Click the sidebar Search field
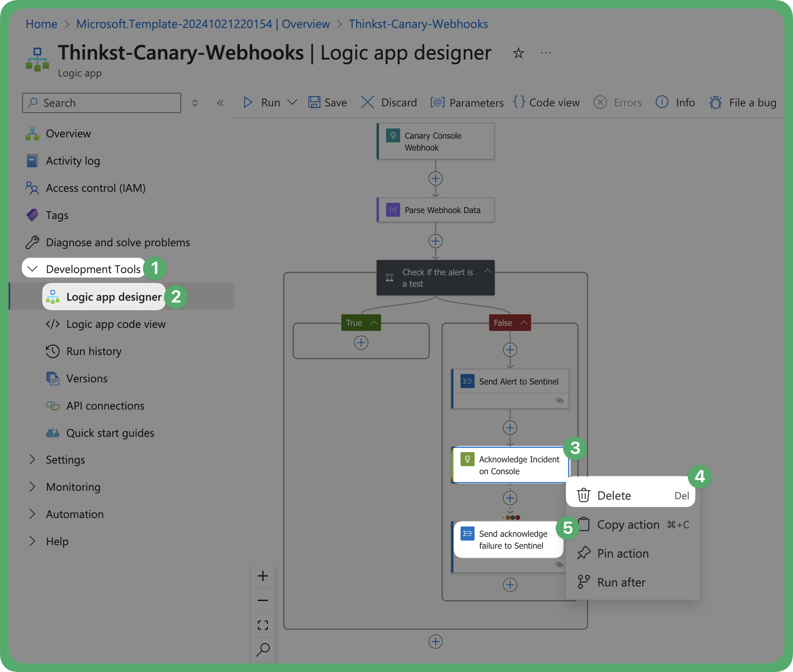Screen dimensions: 793x672 (x=102, y=103)
